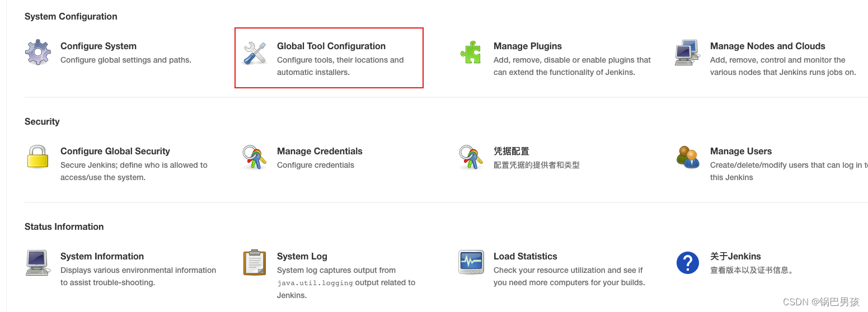
Task: Click the Manage Users people icon
Action: click(x=688, y=157)
